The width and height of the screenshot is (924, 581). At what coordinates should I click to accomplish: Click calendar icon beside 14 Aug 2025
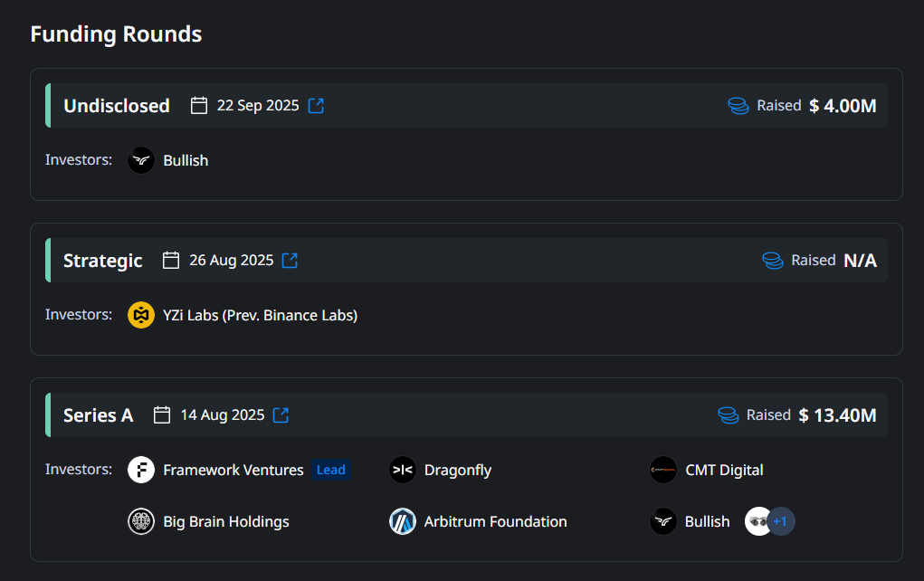point(162,414)
